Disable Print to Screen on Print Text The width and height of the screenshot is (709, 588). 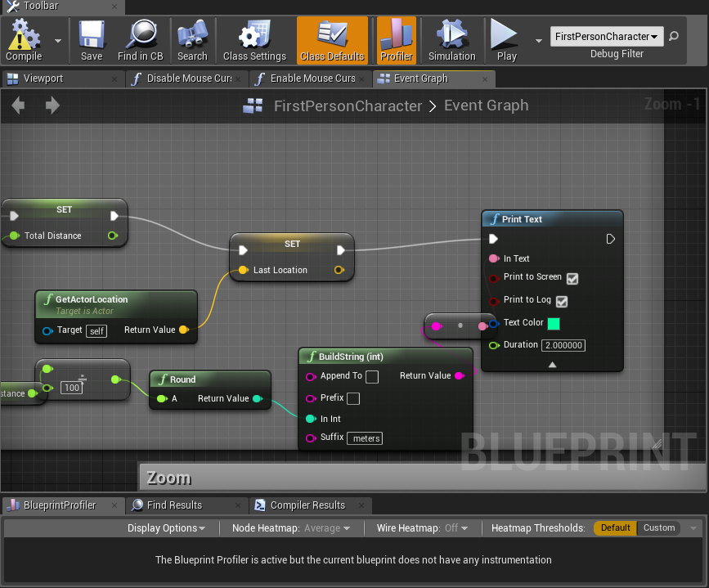click(x=572, y=278)
